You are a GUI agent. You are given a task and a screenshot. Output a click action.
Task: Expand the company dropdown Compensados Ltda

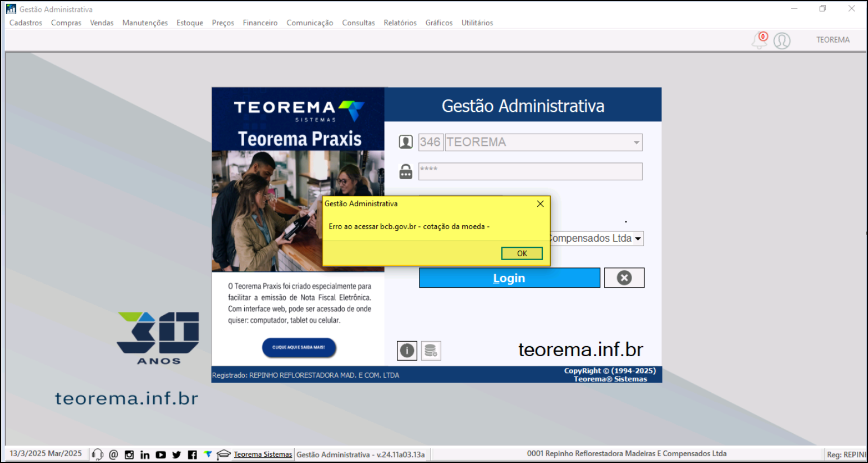point(638,239)
